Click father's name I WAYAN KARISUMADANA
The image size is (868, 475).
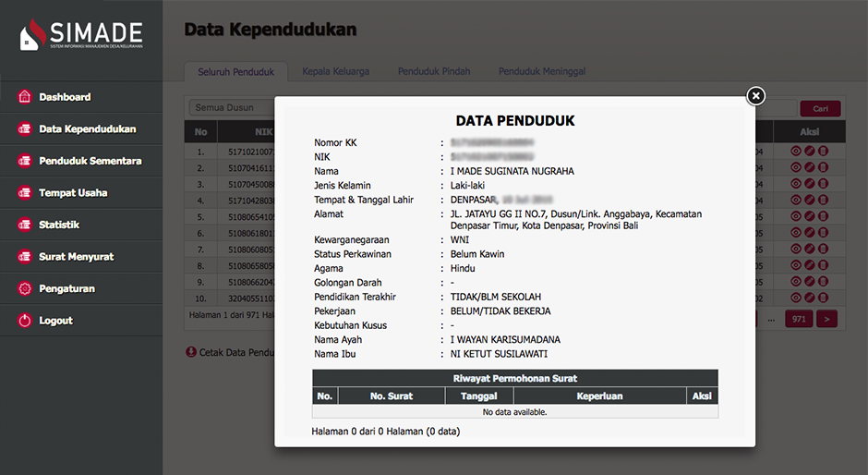pos(505,340)
